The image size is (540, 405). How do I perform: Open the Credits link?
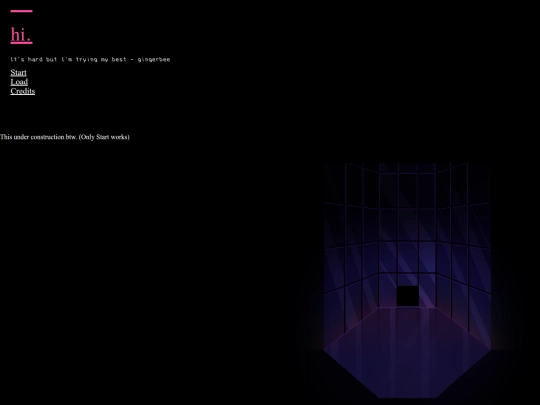23,91
